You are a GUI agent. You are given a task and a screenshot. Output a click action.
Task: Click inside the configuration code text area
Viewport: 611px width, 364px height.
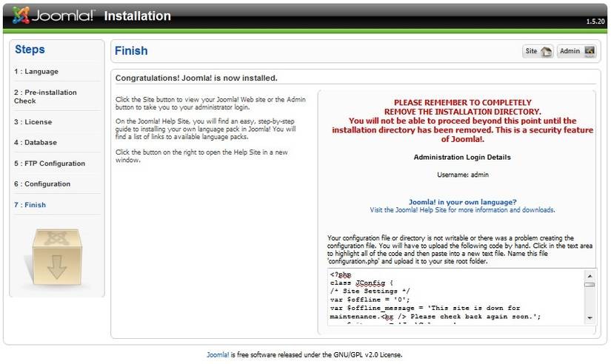click(x=456, y=297)
